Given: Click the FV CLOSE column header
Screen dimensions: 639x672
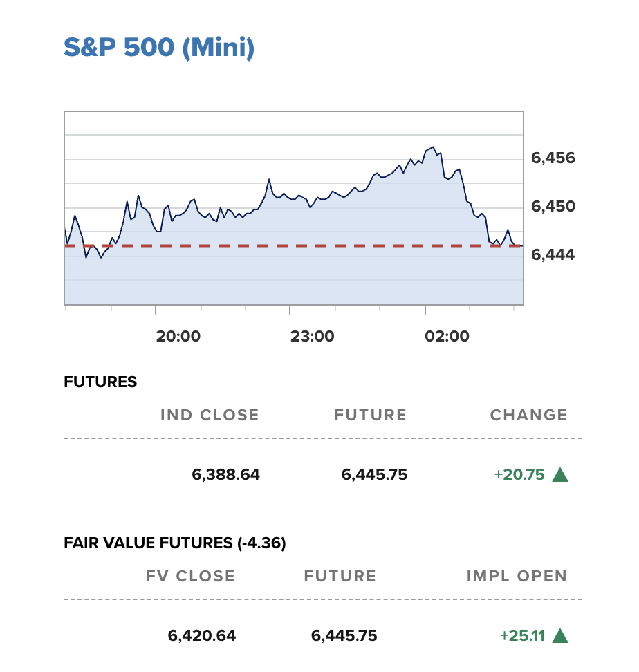Looking at the screenshot, I should pos(190,577).
